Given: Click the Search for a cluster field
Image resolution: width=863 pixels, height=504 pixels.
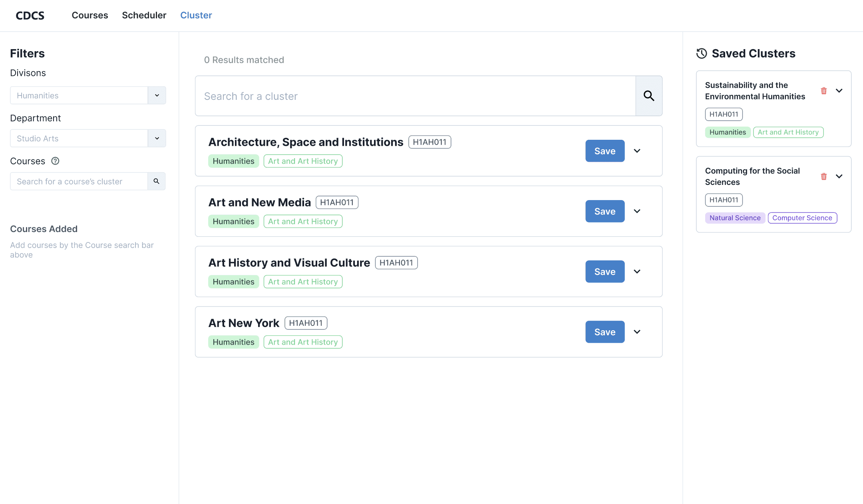Looking at the screenshot, I should click(x=416, y=96).
